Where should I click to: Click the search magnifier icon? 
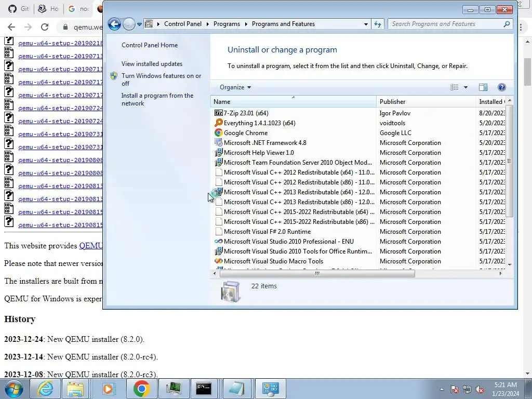tap(507, 24)
